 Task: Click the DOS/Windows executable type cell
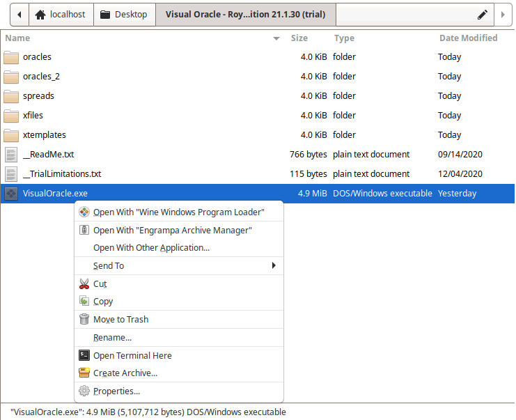(382, 193)
